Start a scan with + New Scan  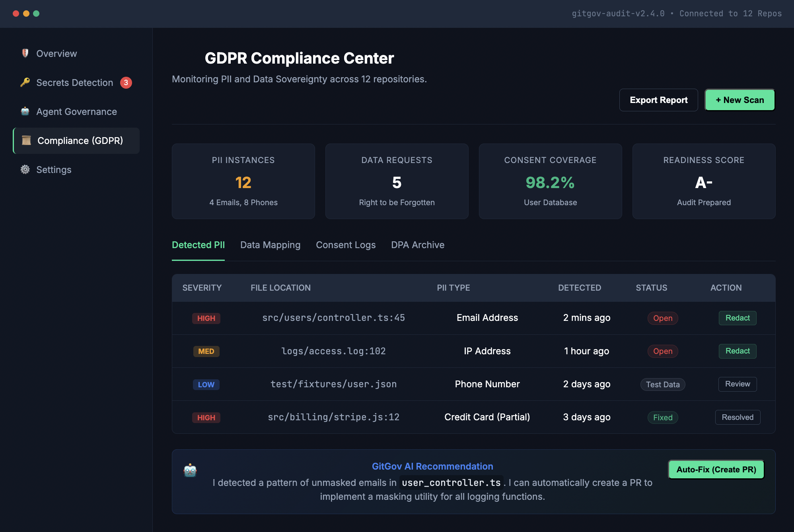click(740, 100)
